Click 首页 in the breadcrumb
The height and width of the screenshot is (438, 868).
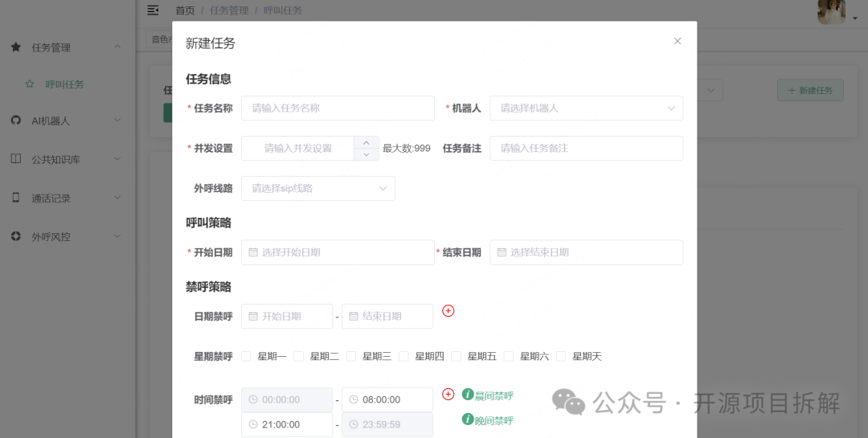185,10
